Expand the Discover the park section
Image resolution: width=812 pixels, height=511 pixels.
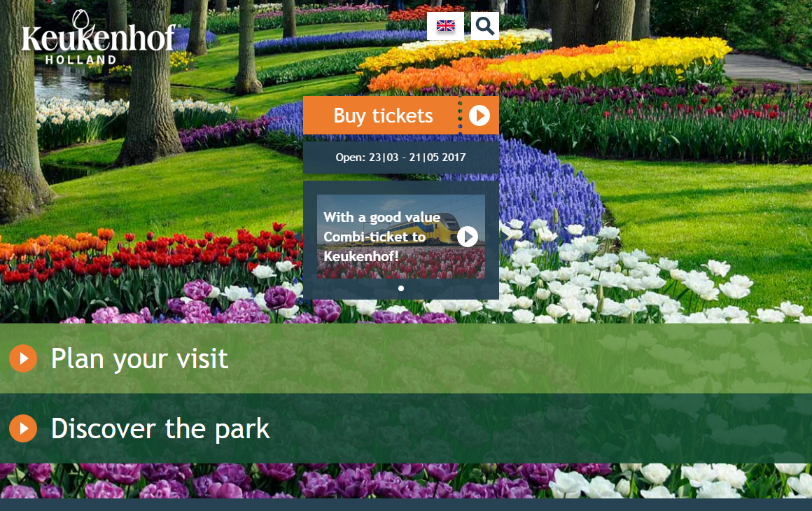coord(160,428)
